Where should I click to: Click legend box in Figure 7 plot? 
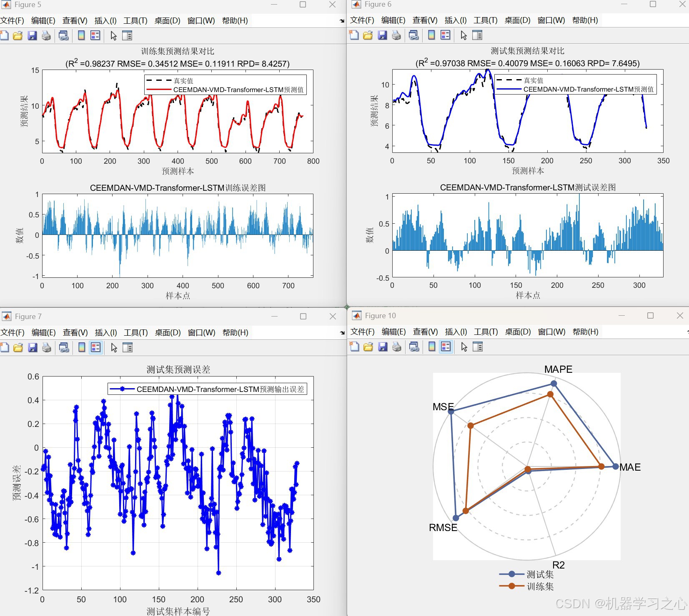pos(208,389)
